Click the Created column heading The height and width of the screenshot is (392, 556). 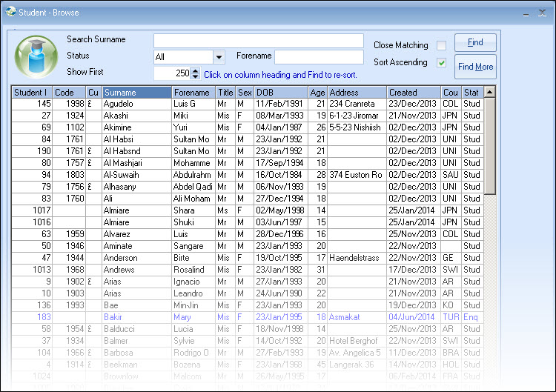point(413,93)
